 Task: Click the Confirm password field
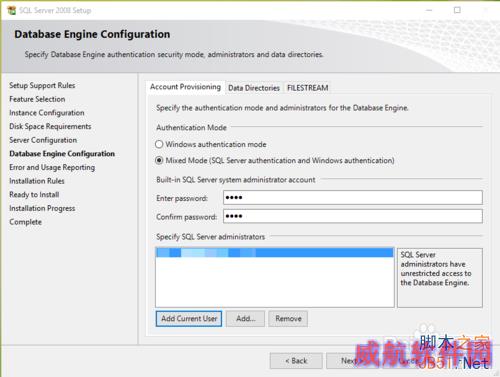pos(353,216)
